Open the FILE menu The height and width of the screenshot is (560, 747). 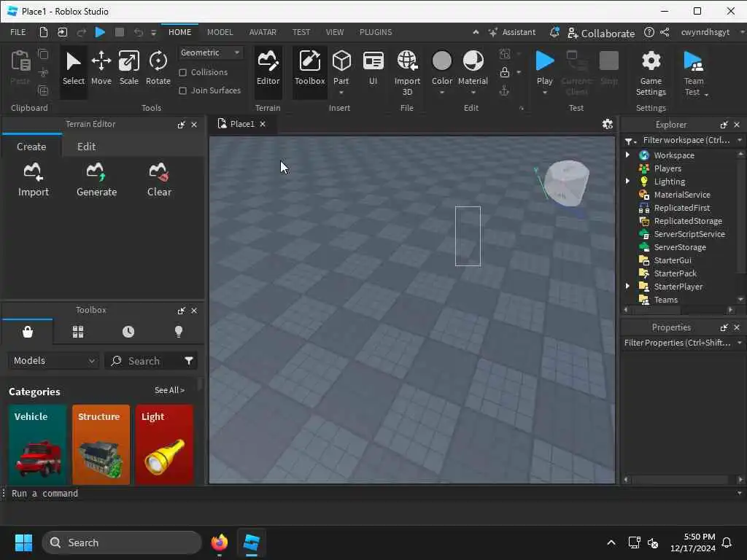18,32
